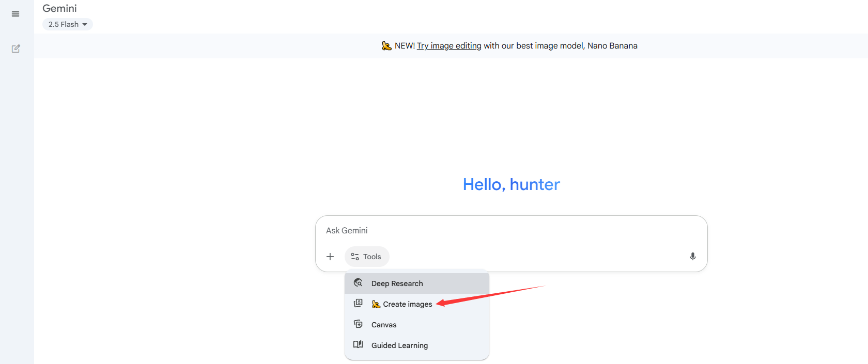868x364 pixels.
Task: Click the Canvas icon
Action: click(x=358, y=324)
